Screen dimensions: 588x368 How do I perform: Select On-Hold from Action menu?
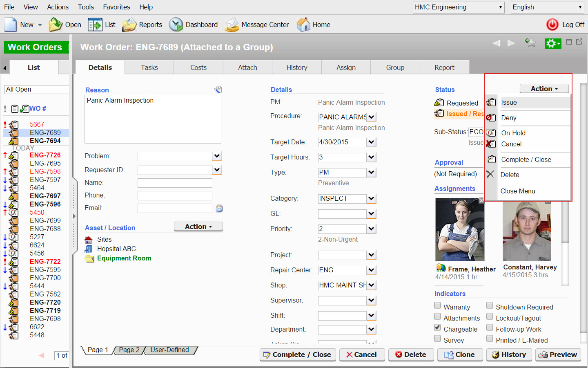[x=513, y=133]
